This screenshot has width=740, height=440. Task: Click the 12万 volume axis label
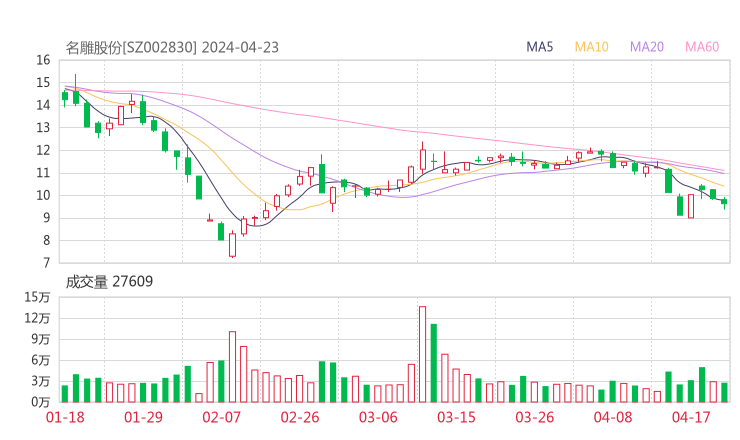click(x=37, y=318)
